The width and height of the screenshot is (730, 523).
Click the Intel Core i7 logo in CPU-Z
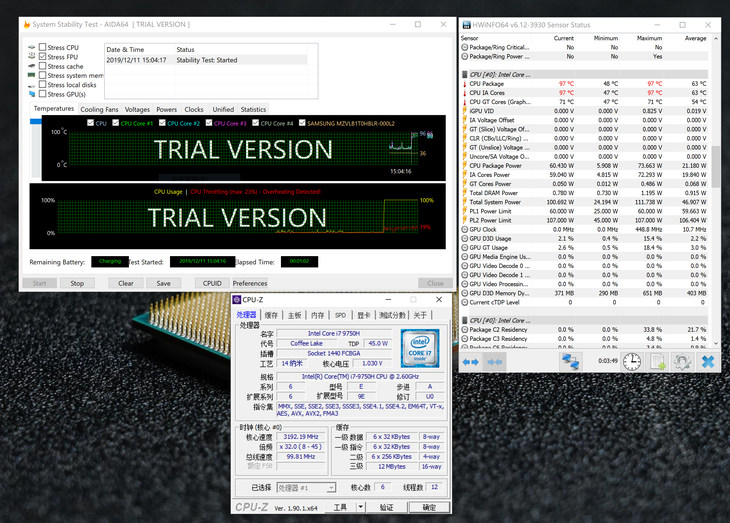click(420, 348)
